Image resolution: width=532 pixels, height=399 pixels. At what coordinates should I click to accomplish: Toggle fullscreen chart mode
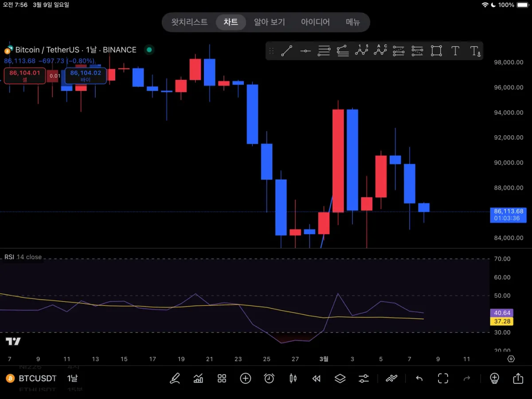443,378
